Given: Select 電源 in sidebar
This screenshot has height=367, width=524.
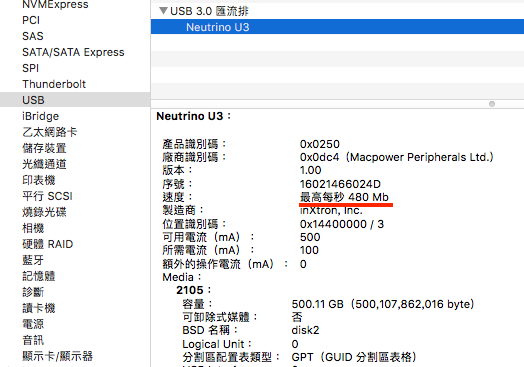Looking at the screenshot, I should coord(33,324).
